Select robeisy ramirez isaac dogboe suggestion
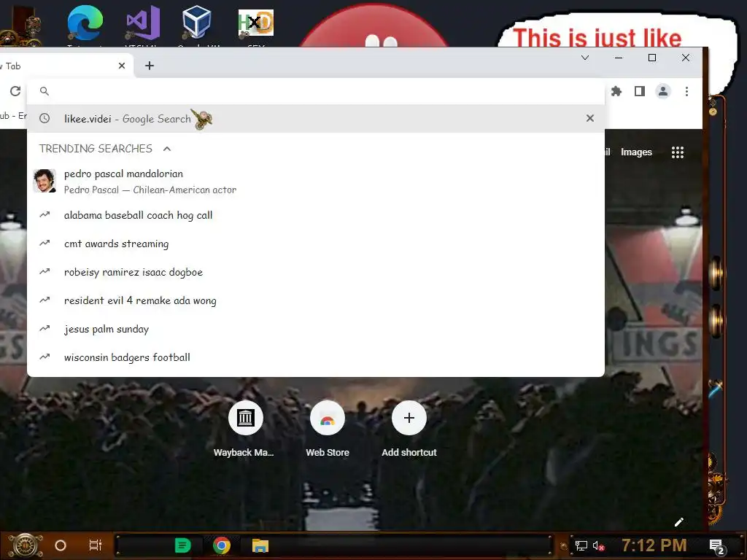Viewport: 747px width, 560px height. (x=315, y=273)
